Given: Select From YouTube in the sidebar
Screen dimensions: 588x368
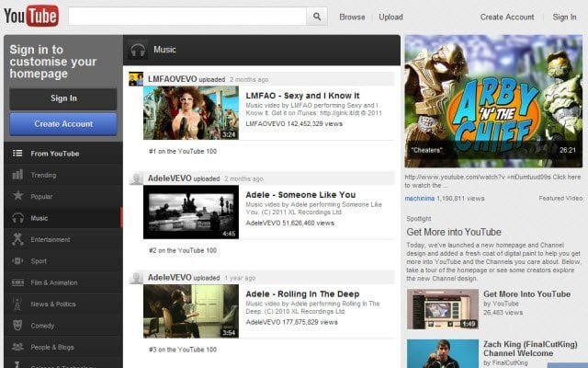Looking at the screenshot, I should coord(63,154).
